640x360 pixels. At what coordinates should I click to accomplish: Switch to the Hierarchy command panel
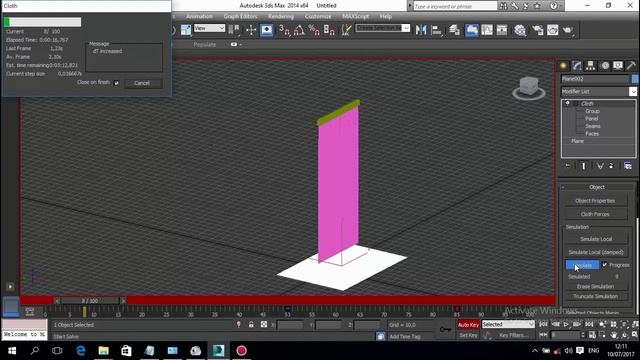(x=590, y=65)
